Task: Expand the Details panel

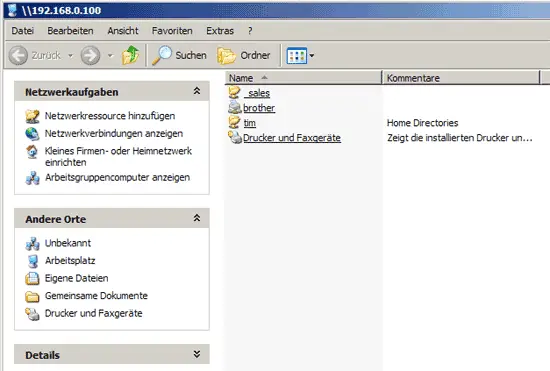Action: click(x=197, y=354)
